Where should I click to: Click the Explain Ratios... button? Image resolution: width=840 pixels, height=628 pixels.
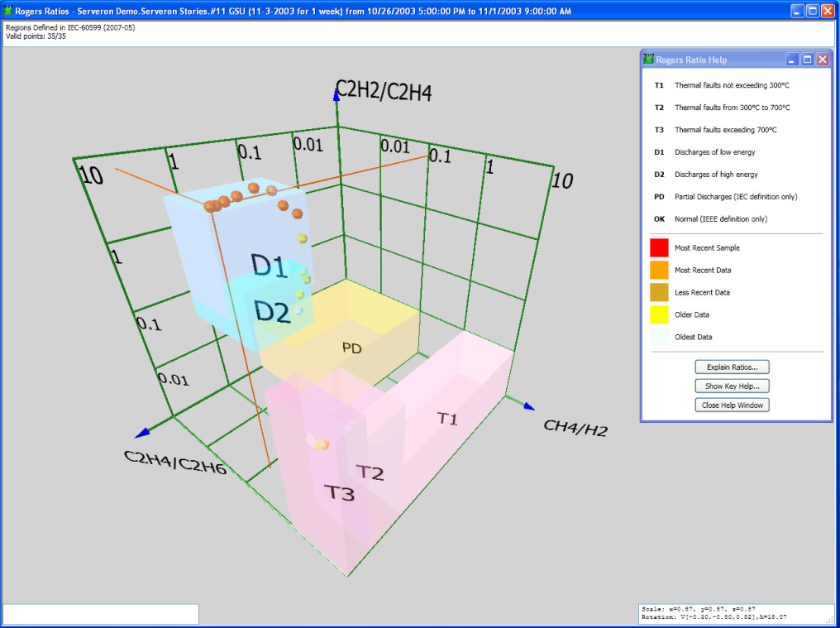(732, 367)
